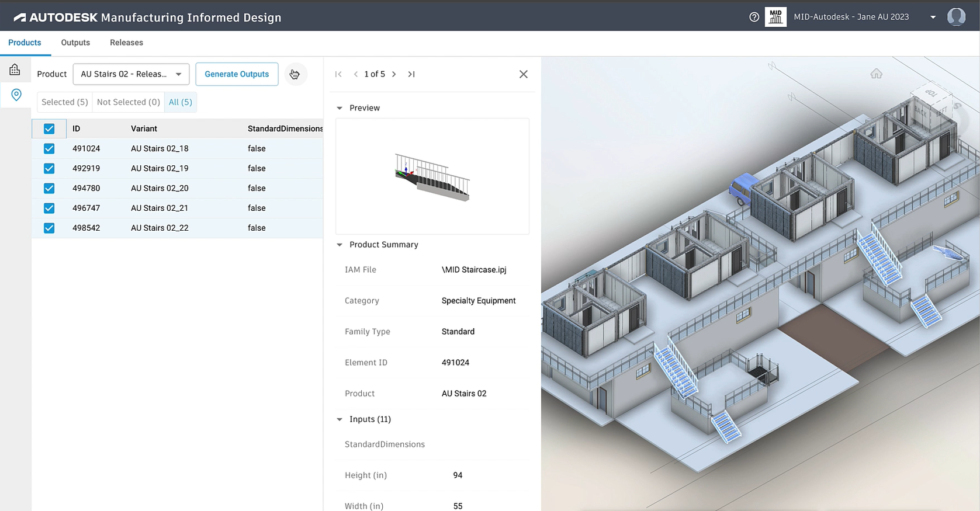Open the user profile avatar
Viewport: 980px width, 511px height.
tap(956, 17)
